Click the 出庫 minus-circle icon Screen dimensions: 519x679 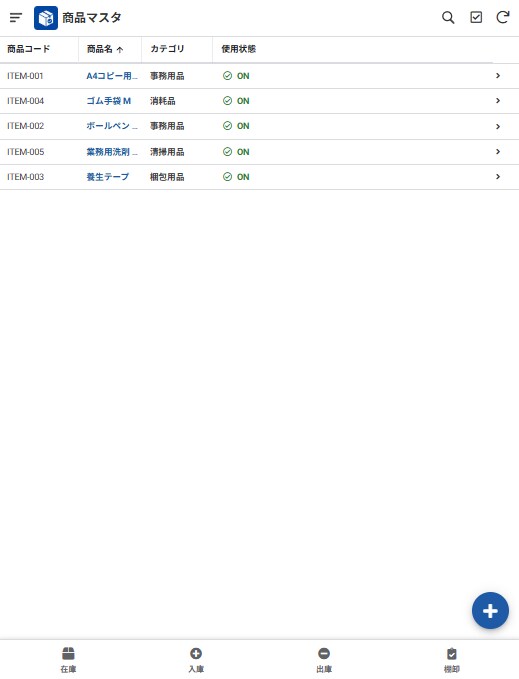coord(324,653)
